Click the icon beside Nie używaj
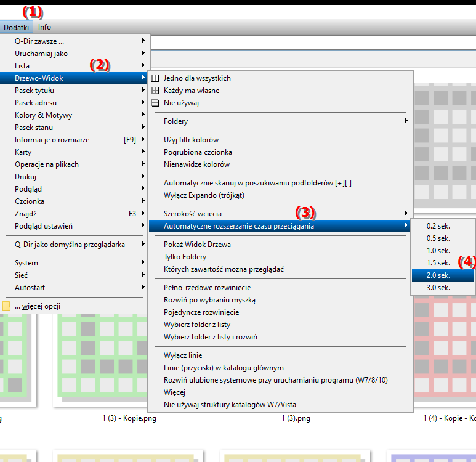The width and height of the screenshot is (476, 462). [155, 103]
